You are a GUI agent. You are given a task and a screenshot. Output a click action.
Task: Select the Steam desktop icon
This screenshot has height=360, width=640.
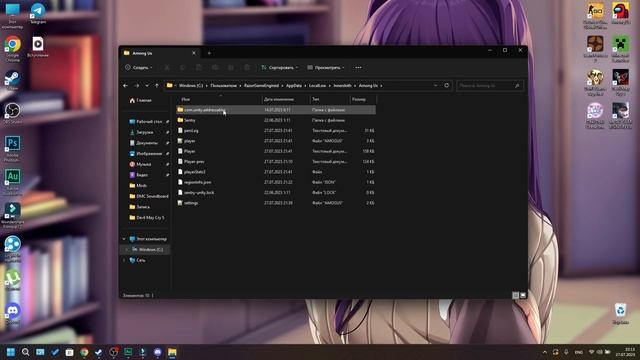click(12, 80)
